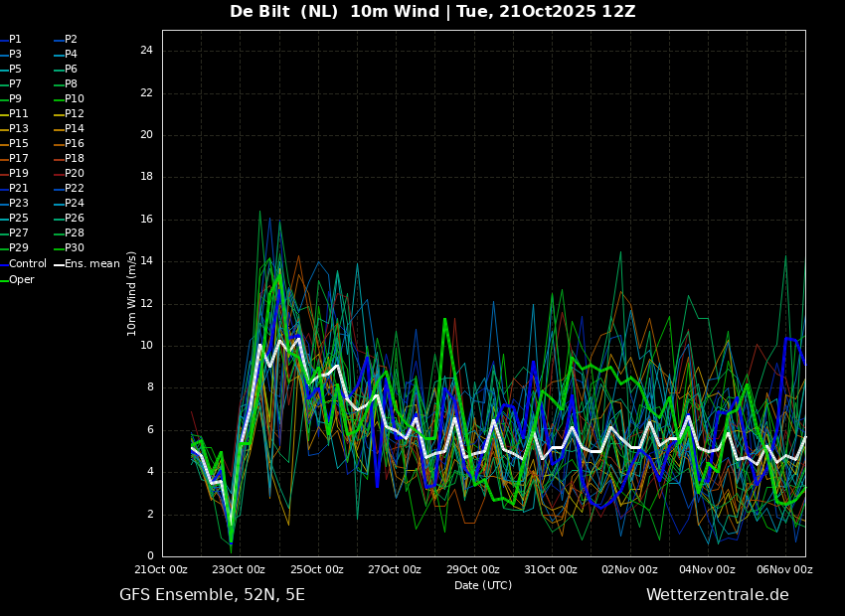Select the Ens. mean legend entry
The image size is (845, 616).
pyautogui.click(x=91, y=264)
